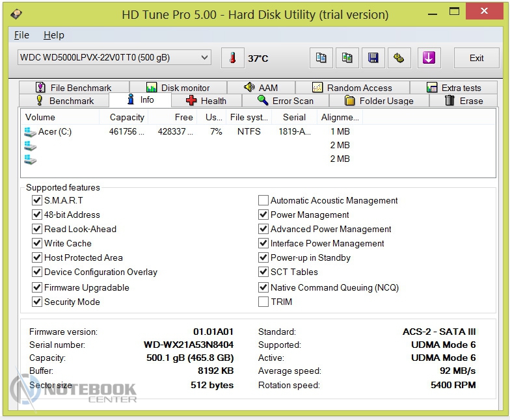Toggle the Host Protected Area checkbox
Screen dimensions: 510x420
[x=36, y=257]
